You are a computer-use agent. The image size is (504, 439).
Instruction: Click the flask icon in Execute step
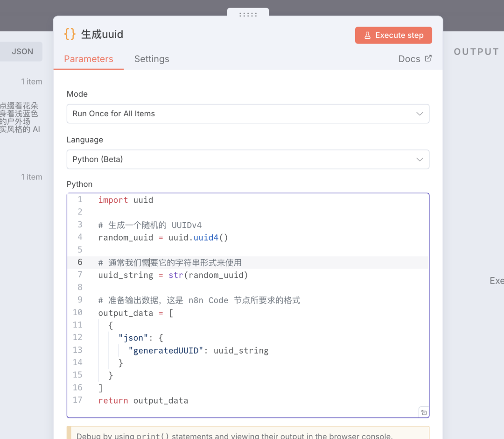(x=367, y=35)
